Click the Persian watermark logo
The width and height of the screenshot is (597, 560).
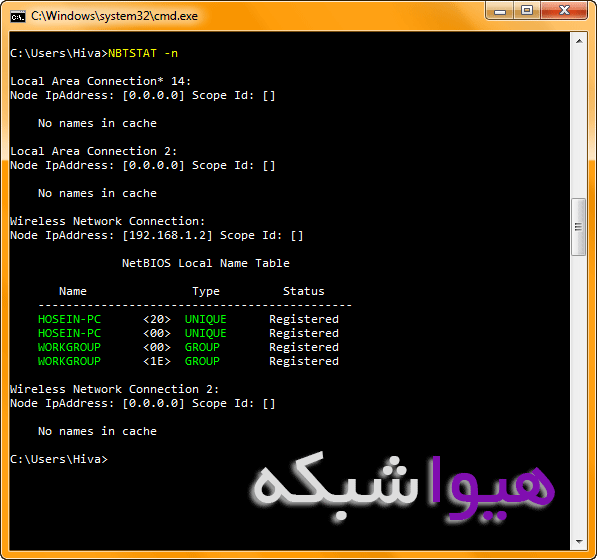[x=404, y=487]
